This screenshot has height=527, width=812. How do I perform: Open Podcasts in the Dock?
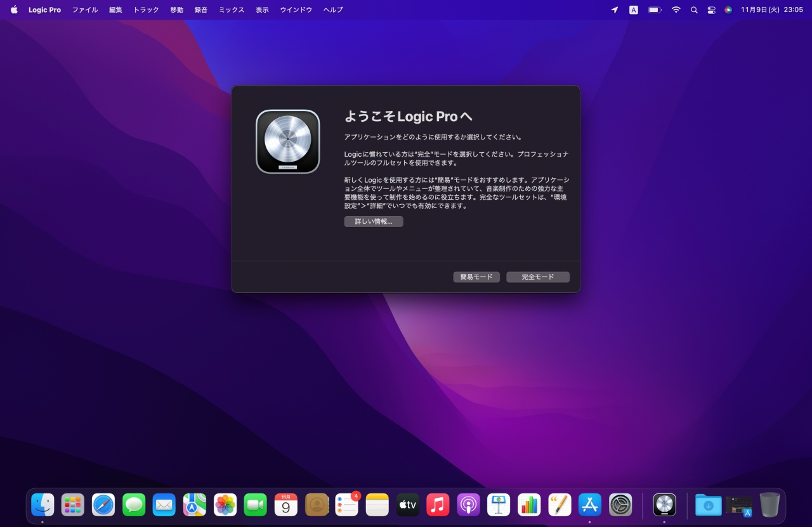point(469,505)
